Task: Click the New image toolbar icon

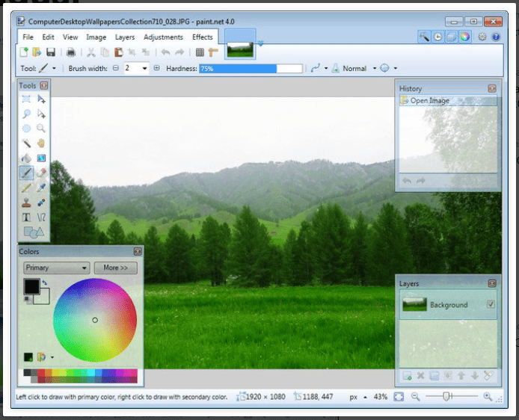Action: pos(24,52)
